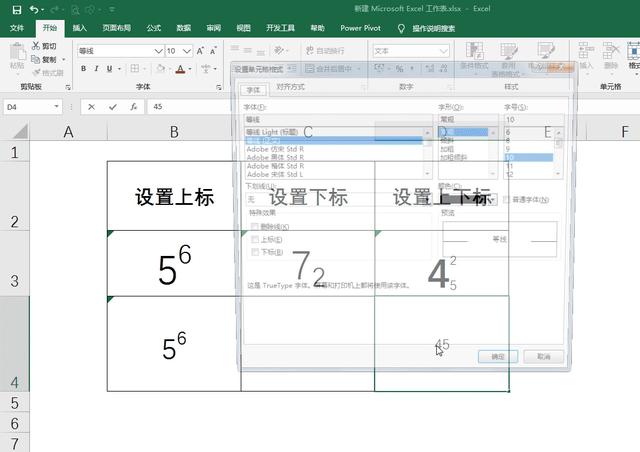Toggle Bold formatting in ribbon
This screenshot has height=452, width=640.
(83, 69)
